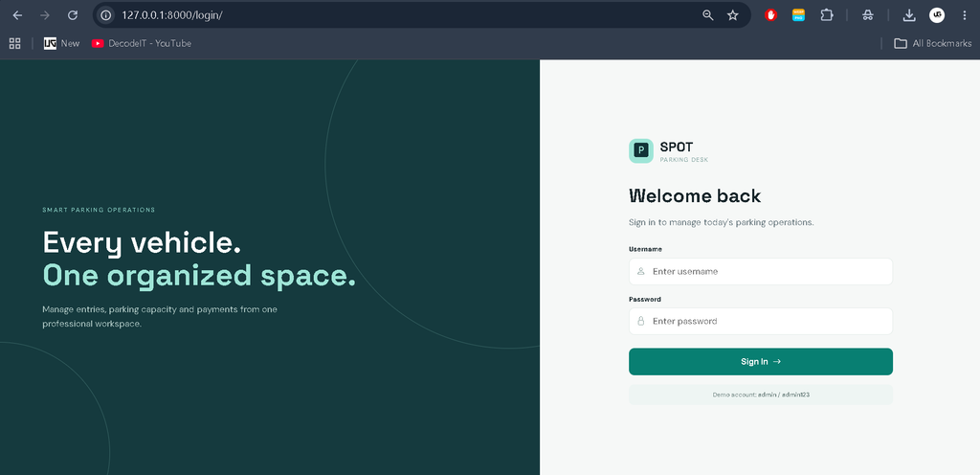Image resolution: width=980 pixels, height=475 pixels.
Task: Open the site information icon in the address bar
Action: [106, 15]
